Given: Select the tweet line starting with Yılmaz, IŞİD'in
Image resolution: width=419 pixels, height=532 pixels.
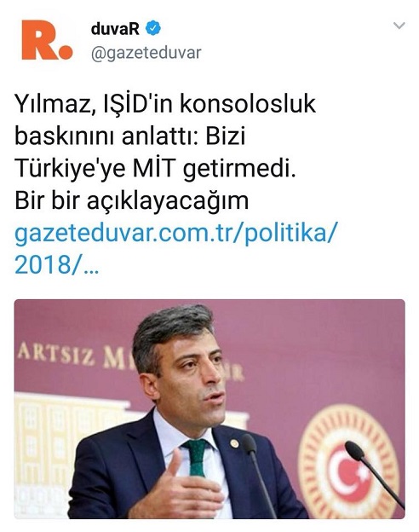Looking at the screenshot, I should tap(165, 104).
